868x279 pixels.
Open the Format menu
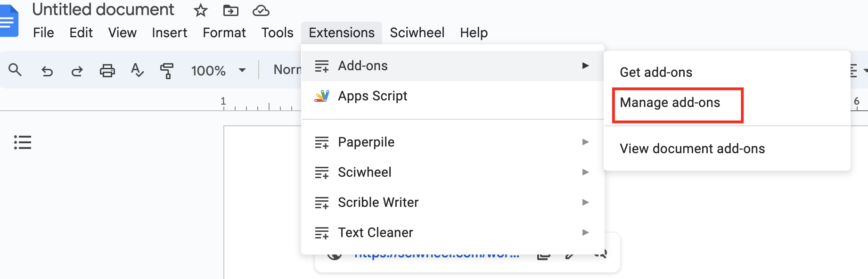click(224, 33)
